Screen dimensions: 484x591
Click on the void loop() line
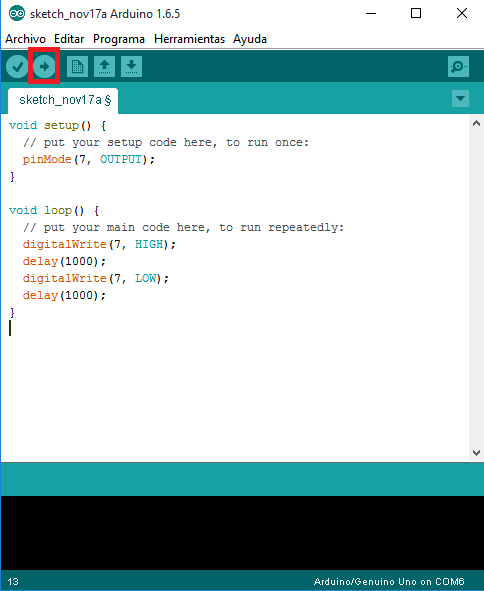click(x=54, y=210)
